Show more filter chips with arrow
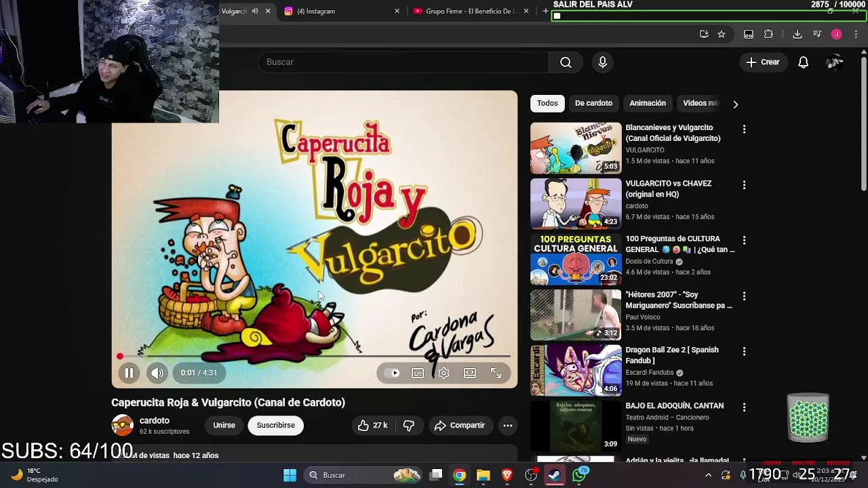The image size is (868, 488). (735, 104)
